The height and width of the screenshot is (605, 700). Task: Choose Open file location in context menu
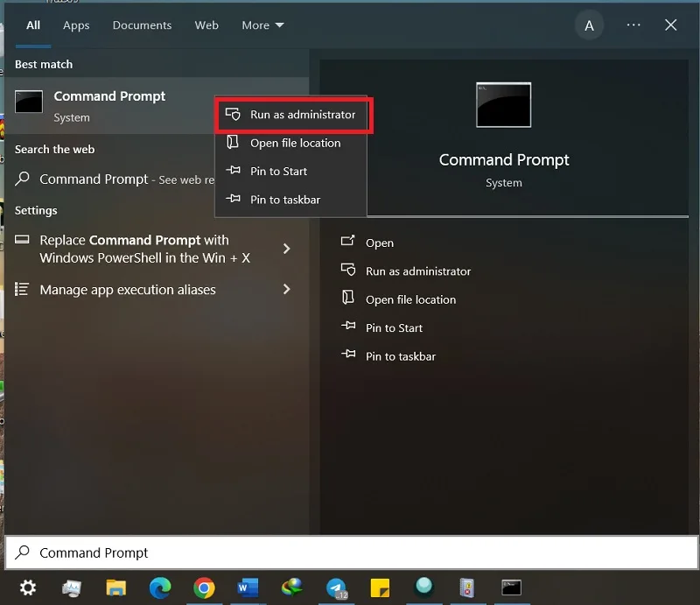pyautogui.click(x=291, y=143)
